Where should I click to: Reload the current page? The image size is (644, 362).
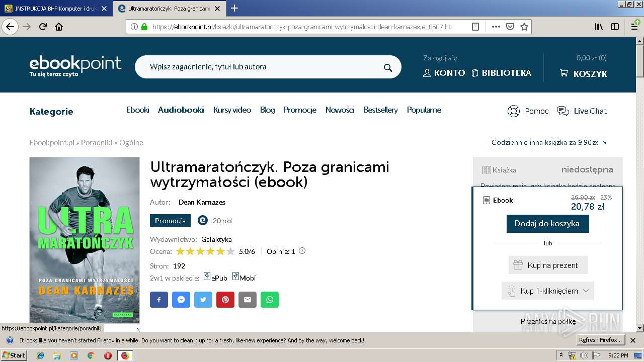(43, 27)
